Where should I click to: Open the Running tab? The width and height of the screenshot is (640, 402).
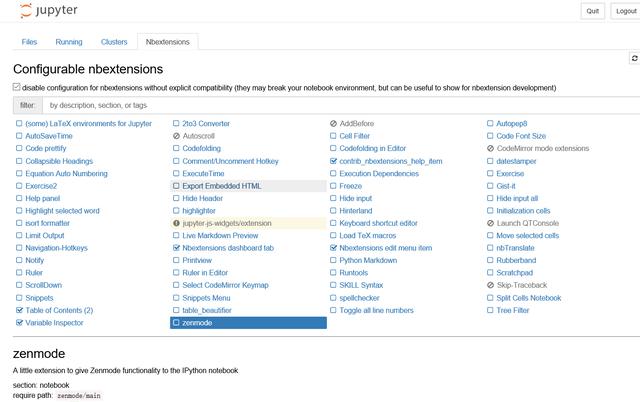tap(69, 42)
